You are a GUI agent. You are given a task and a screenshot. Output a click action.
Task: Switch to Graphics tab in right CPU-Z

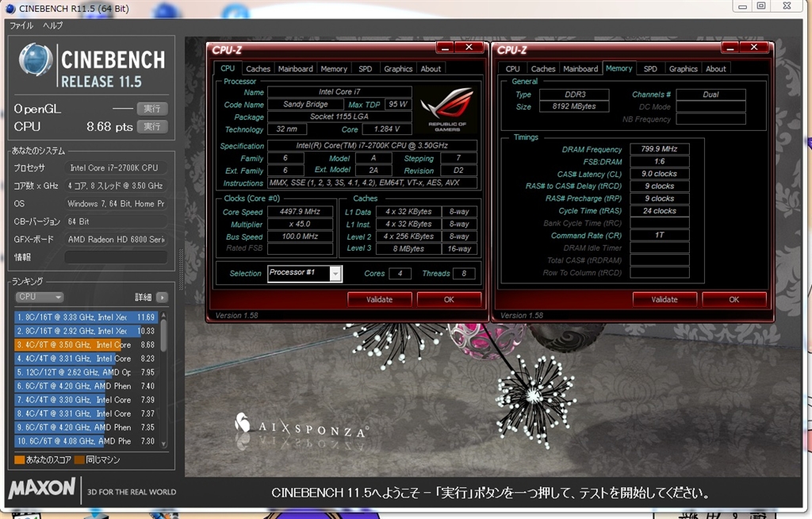coord(684,69)
